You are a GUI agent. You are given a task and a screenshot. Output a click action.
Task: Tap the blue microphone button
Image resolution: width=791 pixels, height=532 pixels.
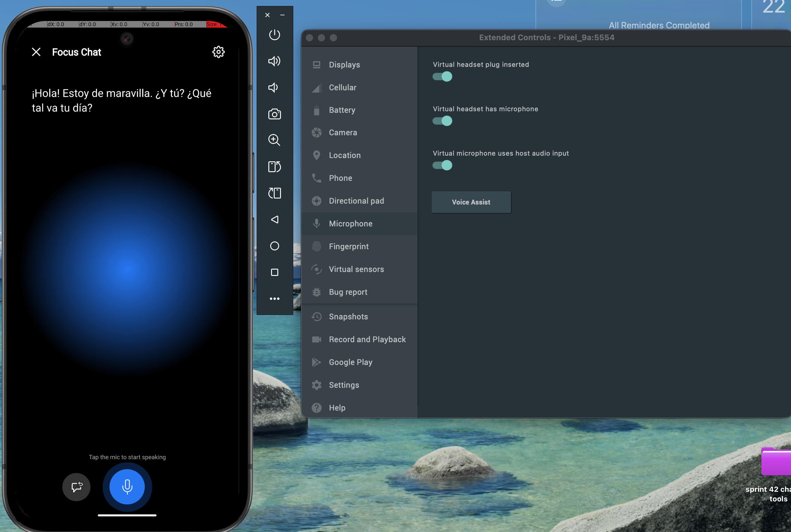click(x=127, y=486)
